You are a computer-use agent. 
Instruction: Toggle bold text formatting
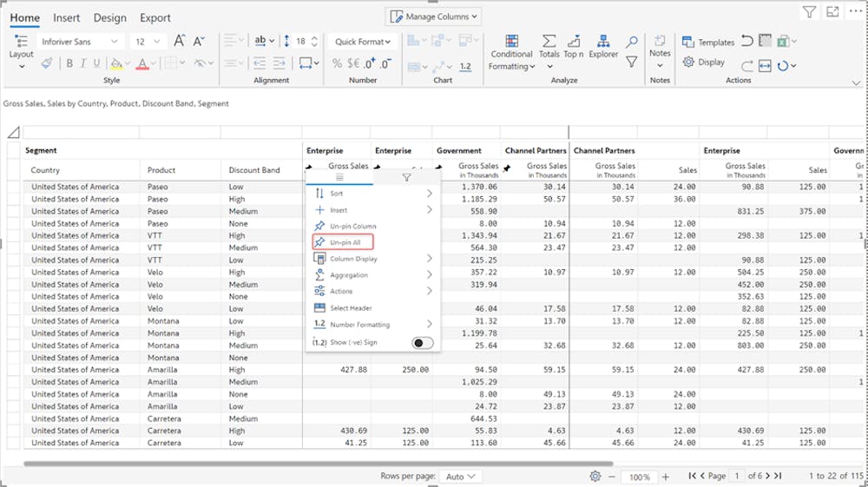(69, 63)
